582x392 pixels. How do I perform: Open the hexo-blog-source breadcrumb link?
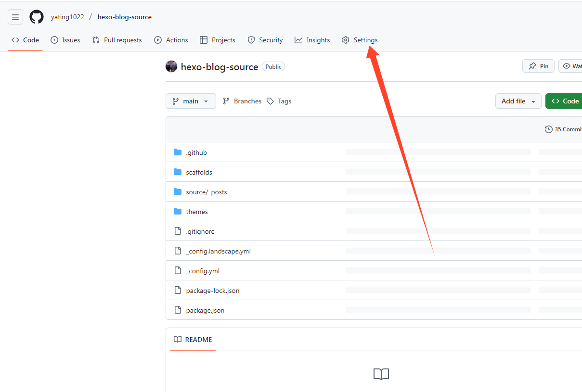pyautogui.click(x=124, y=17)
